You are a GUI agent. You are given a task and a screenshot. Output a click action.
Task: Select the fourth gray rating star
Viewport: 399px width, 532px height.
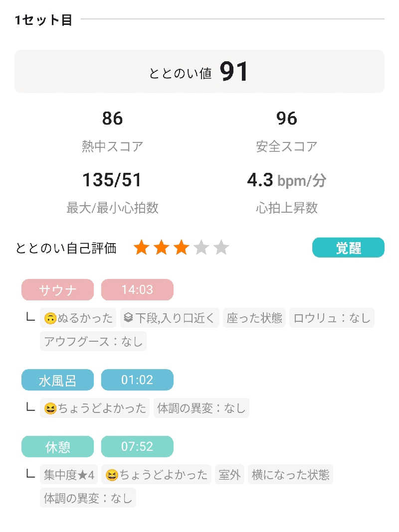click(x=201, y=248)
